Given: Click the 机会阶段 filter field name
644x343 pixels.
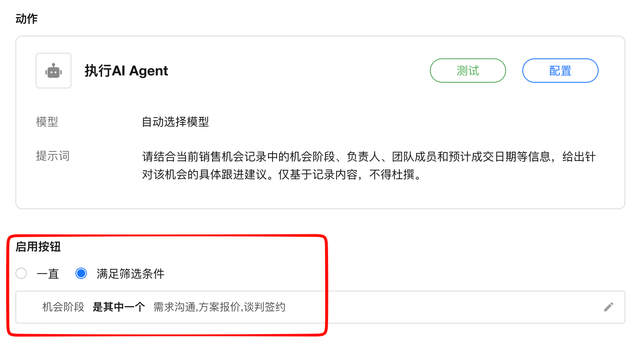Looking at the screenshot, I should pyautogui.click(x=63, y=307).
